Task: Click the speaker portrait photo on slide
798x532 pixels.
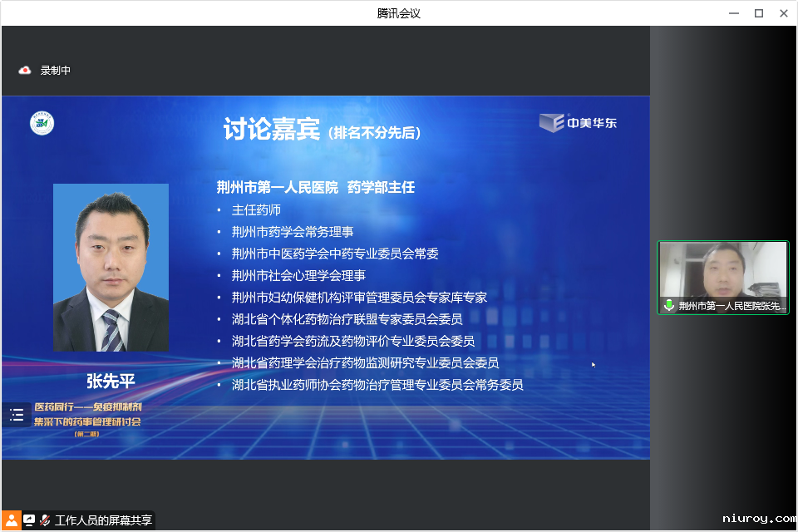Action: [x=111, y=268]
